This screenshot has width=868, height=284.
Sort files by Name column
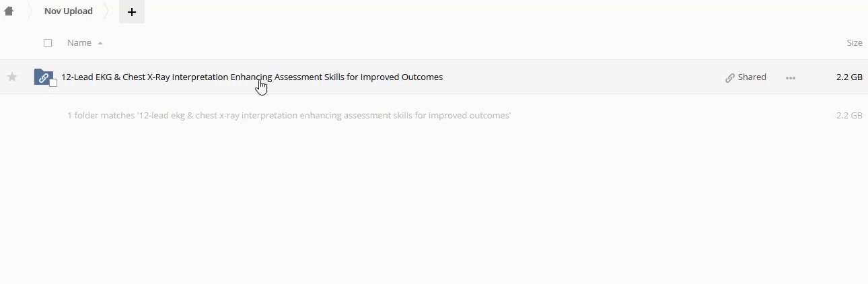79,43
